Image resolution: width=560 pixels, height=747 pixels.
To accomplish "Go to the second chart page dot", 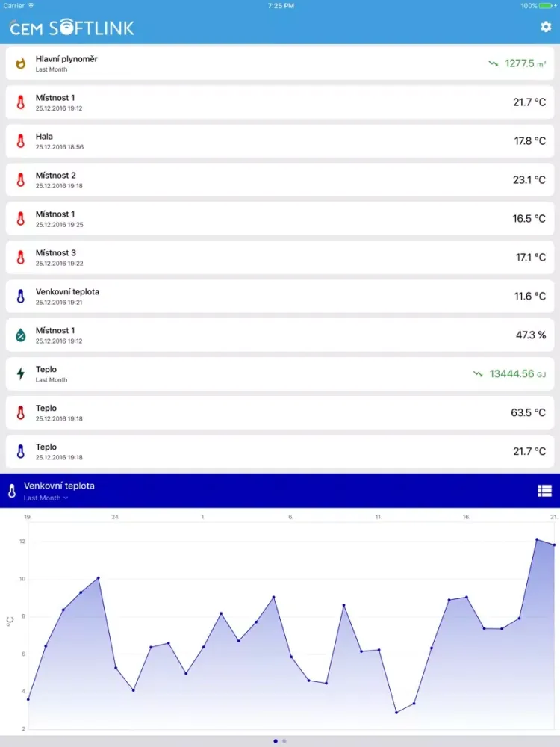I will [284, 741].
